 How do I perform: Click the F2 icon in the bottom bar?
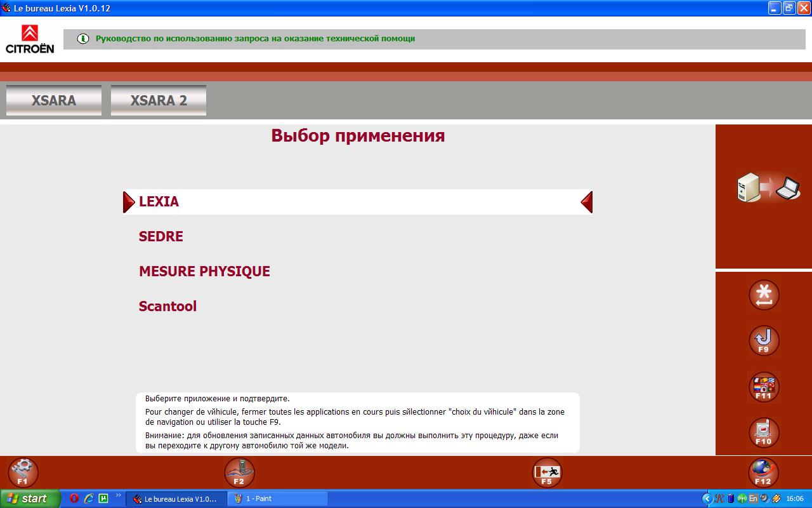click(239, 473)
